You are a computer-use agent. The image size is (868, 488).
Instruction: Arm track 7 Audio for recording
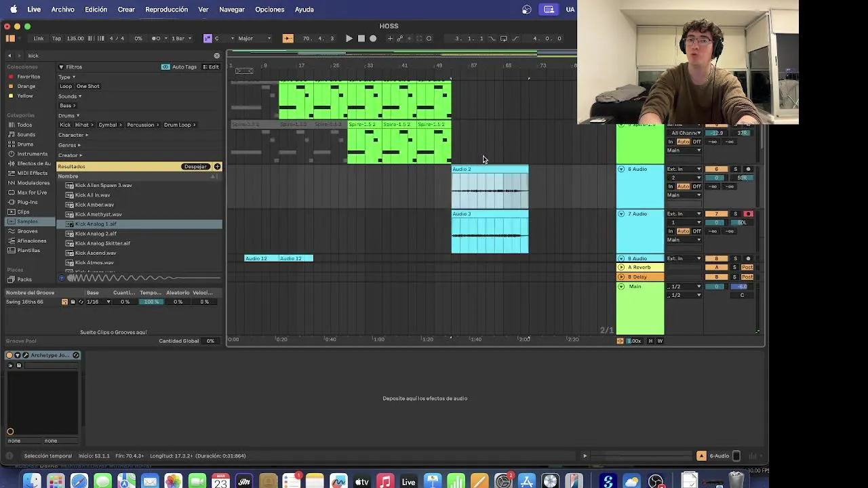coord(748,214)
